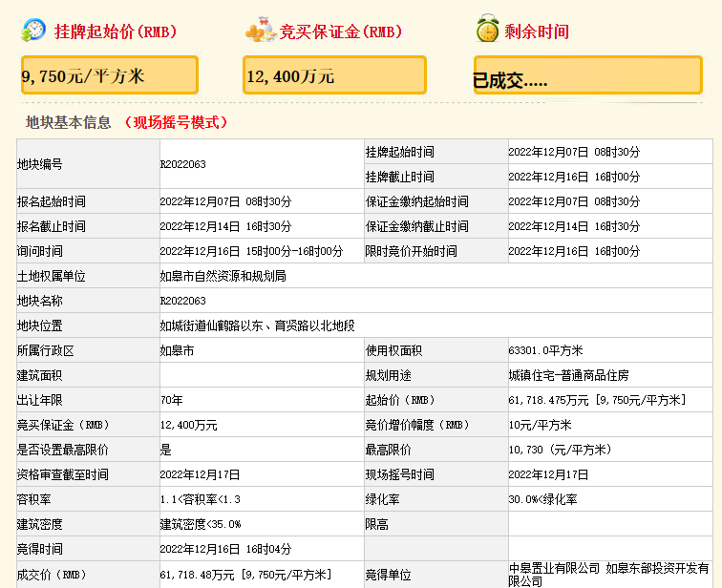This screenshot has height=588, width=722.
Task: Click the 限时竞价开始时间 label
Action: [x=412, y=251]
